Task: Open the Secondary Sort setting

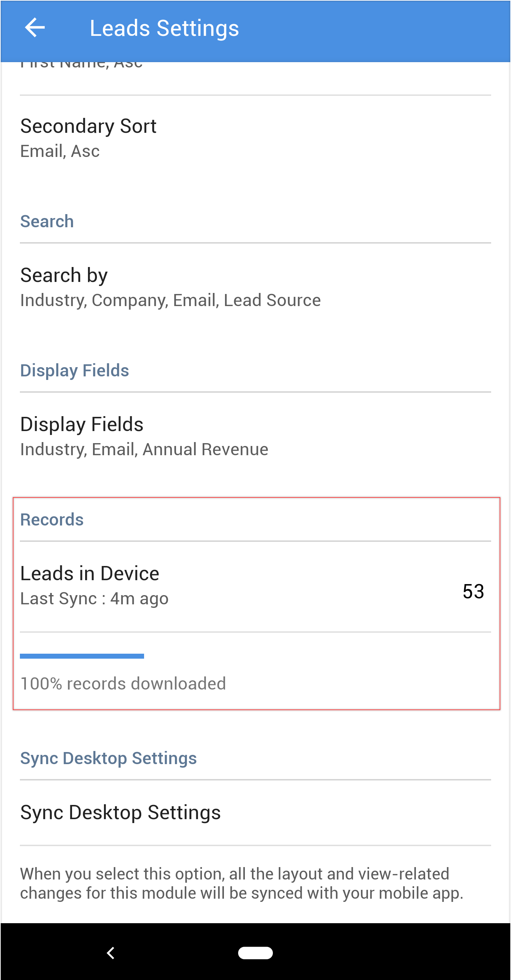Action: tap(88, 126)
